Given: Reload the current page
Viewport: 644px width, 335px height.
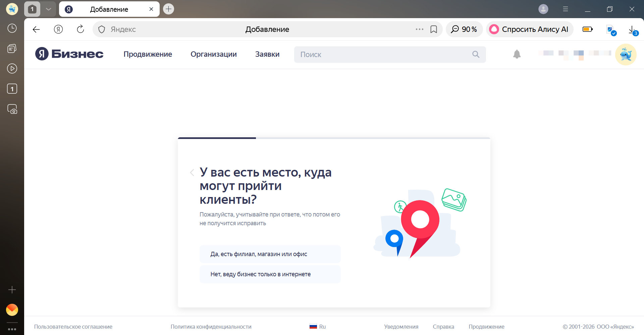Looking at the screenshot, I should (x=80, y=29).
